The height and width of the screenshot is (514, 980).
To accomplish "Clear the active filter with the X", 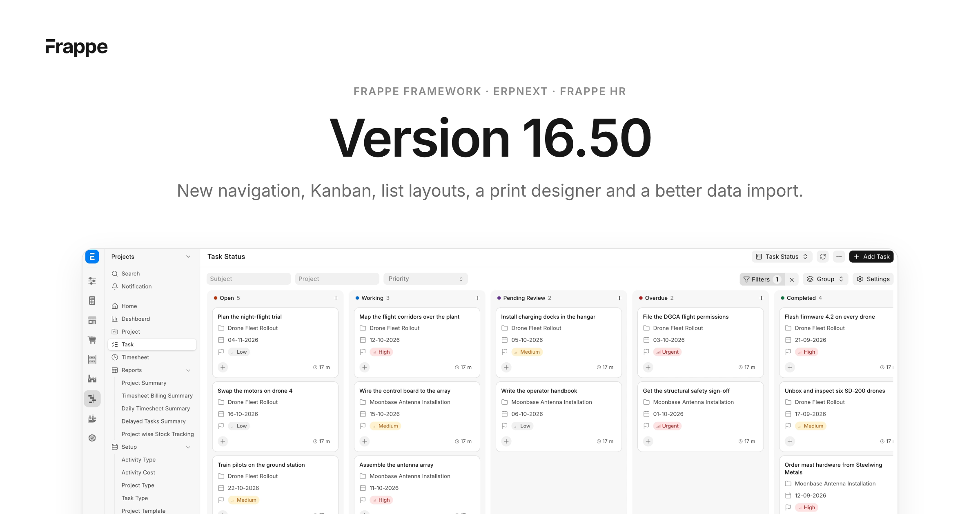I will click(x=792, y=279).
